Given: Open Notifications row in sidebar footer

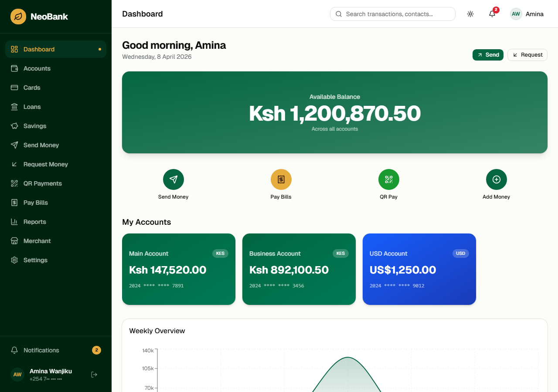Looking at the screenshot, I should (56, 350).
